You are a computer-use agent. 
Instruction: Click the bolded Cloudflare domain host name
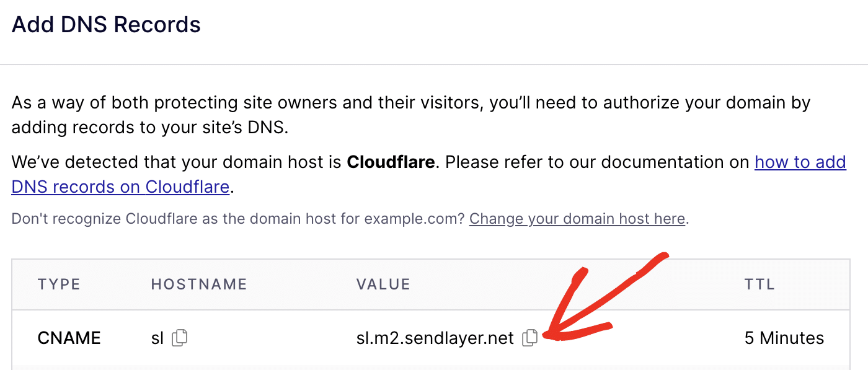point(391,162)
